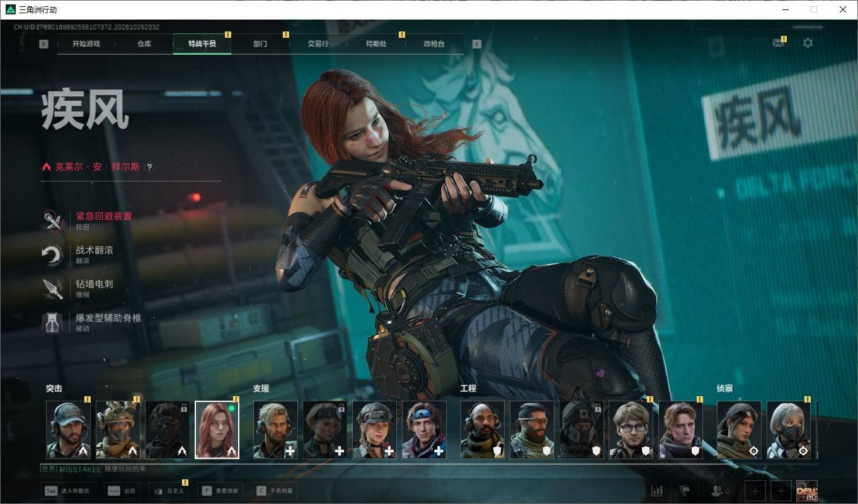Click the 进入特勤处 button

(67, 491)
